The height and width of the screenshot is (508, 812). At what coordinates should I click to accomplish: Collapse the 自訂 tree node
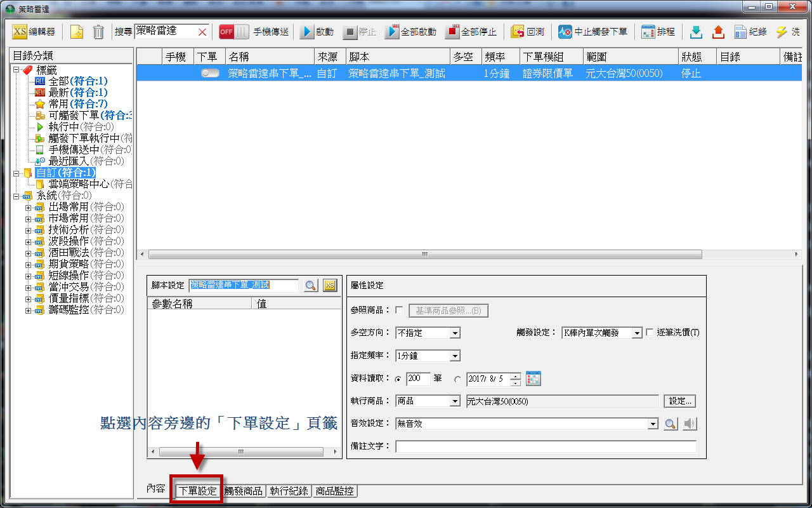click(x=16, y=173)
